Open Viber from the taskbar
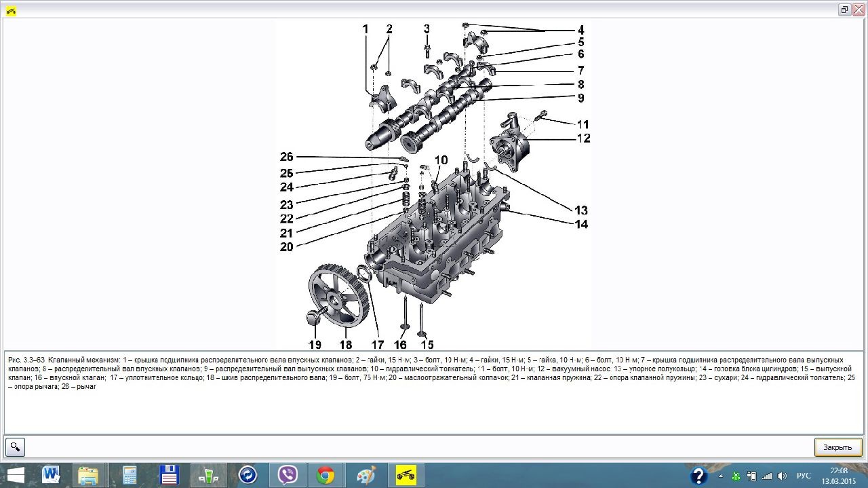This screenshot has height=488, width=868. [288, 475]
